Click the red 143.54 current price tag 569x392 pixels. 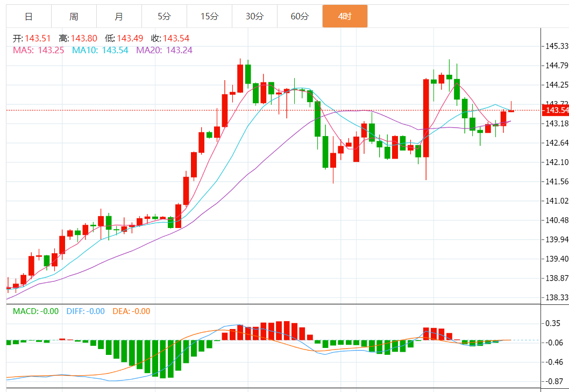(x=556, y=110)
